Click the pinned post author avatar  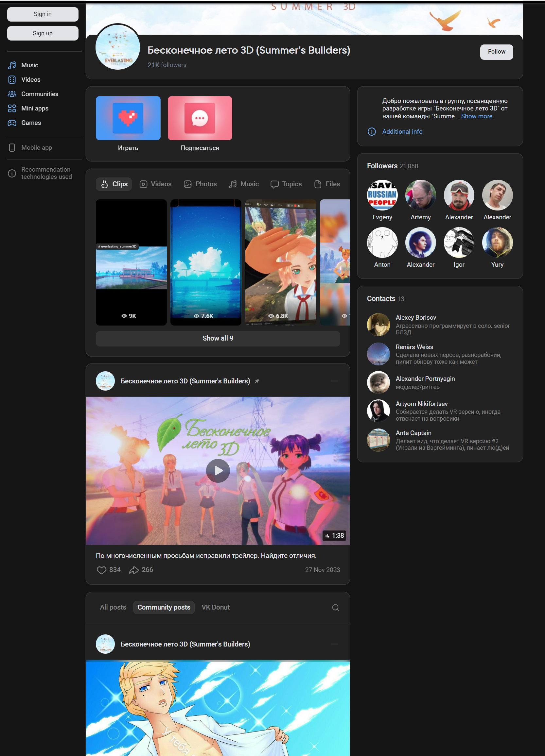pyautogui.click(x=105, y=381)
